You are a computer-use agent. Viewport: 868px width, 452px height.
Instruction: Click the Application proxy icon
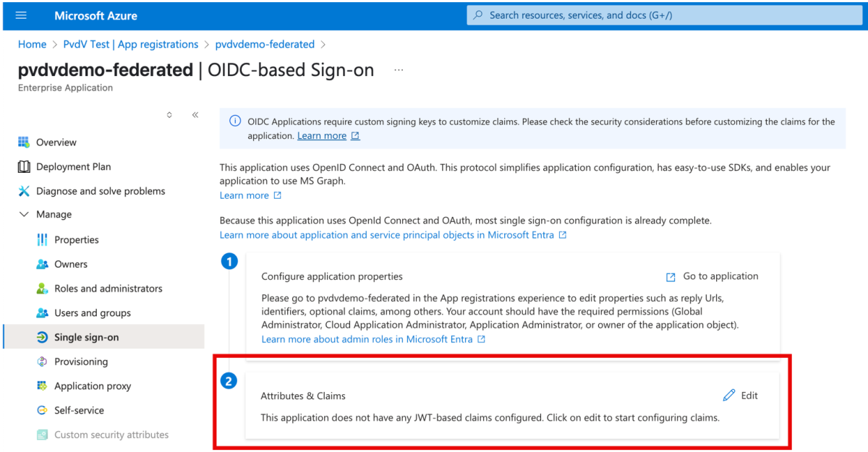point(42,386)
